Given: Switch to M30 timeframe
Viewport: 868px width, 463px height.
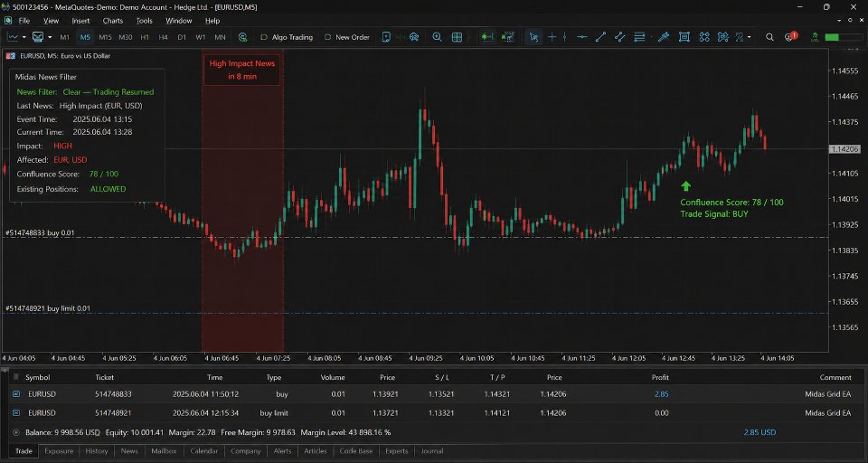Looking at the screenshot, I should [x=126, y=37].
